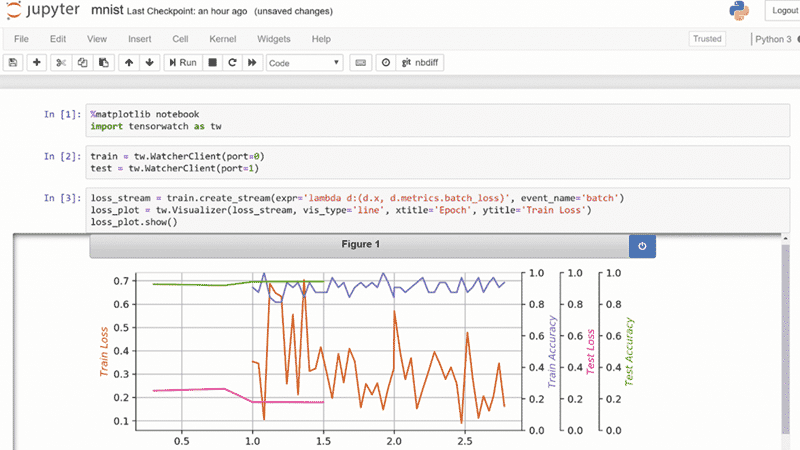Open the command palette keyboard icon
Screen dimensions: 800x450
[360, 63]
